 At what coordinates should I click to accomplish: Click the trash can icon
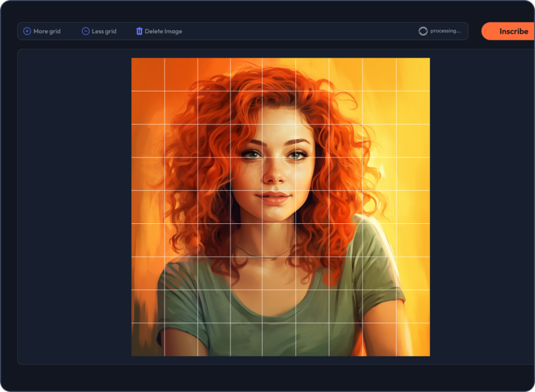click(x=139, y=31)
